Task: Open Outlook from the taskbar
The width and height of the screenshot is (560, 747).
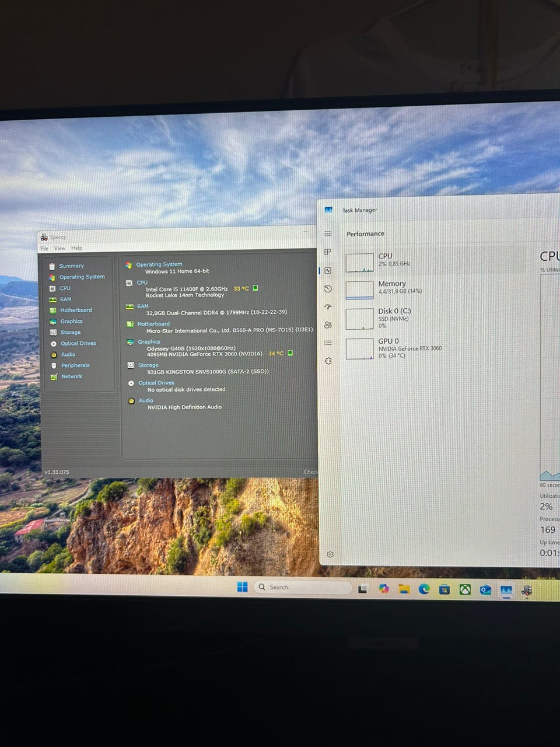Action: (485, 590)
